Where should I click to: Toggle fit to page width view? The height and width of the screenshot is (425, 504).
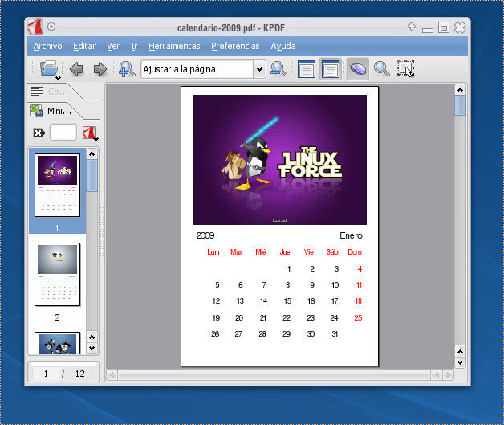click(306, 69)
